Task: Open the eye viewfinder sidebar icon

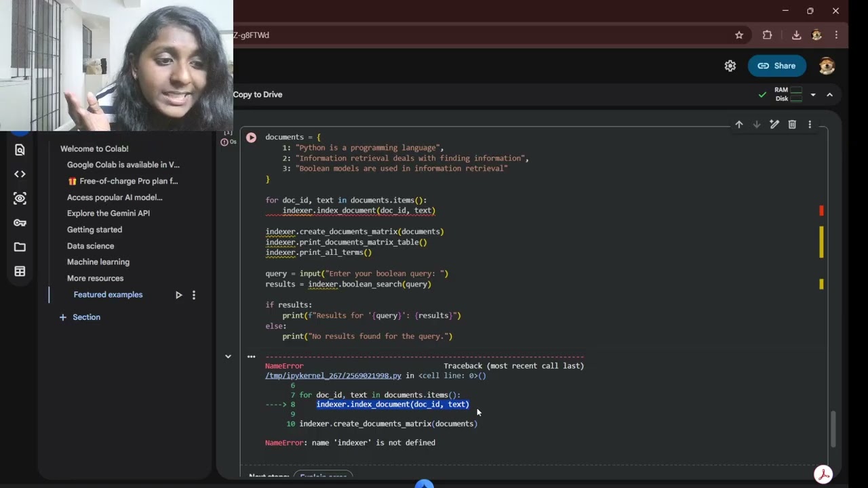Action: [x=20, y=199]
